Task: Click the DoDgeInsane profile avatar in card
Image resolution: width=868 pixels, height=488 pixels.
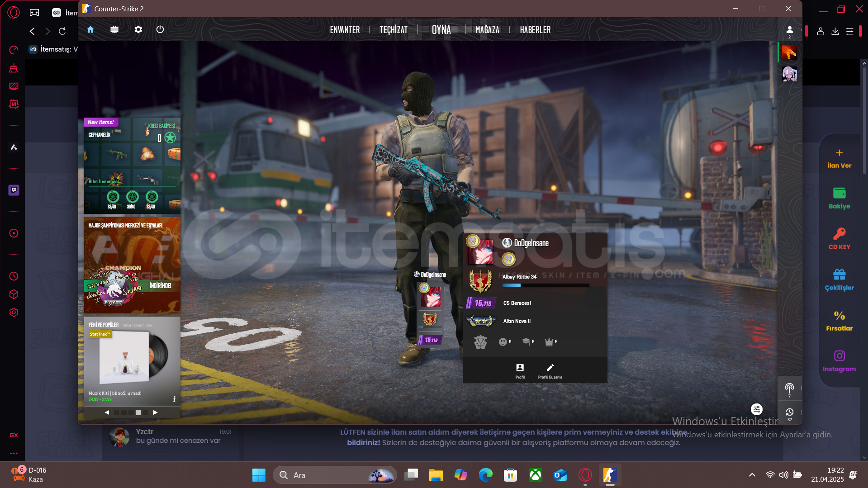Action: [x=480, y=252]
